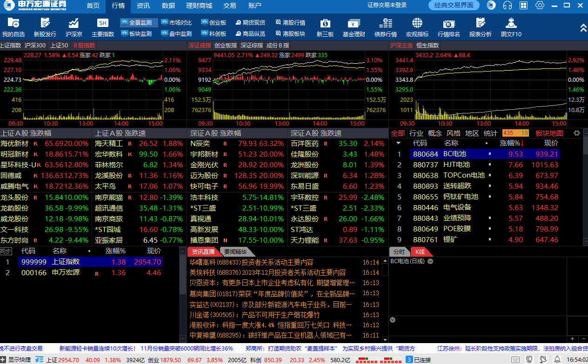Expand BC电池(日线) period dropdown
Image resolution: width=588 pixels, height=364 pixels.
point(430,261)
